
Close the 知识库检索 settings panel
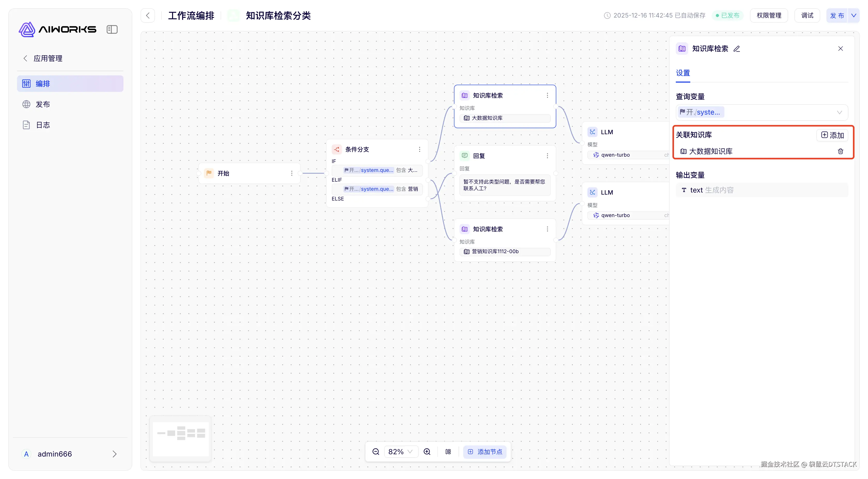[840, 49]
